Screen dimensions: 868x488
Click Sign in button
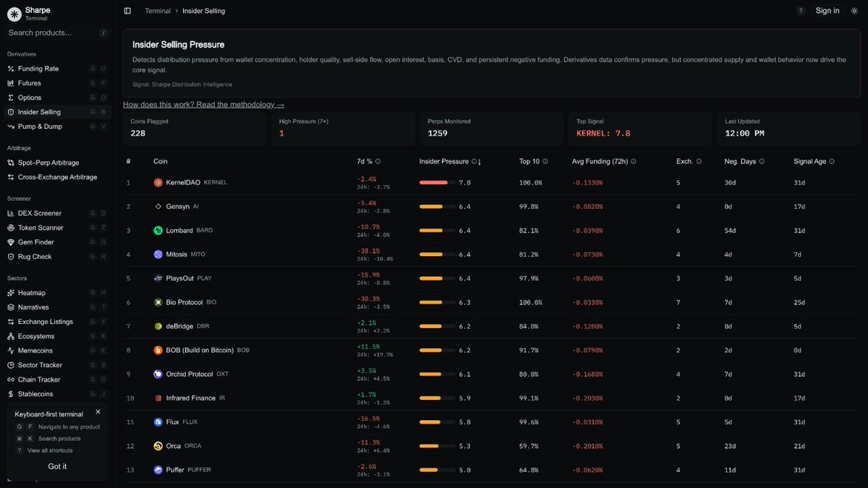[827, 11]
